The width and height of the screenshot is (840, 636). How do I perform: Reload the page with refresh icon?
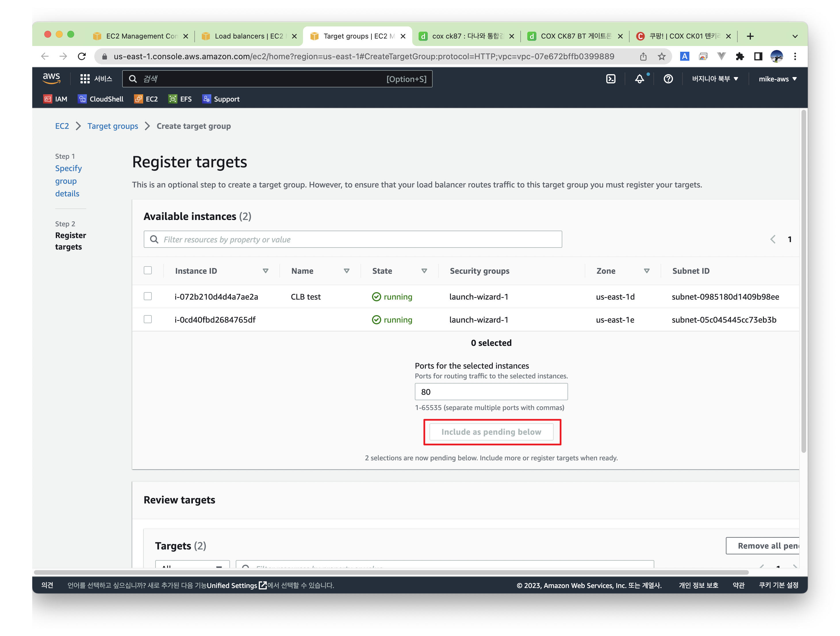click(x=82, y=57)
